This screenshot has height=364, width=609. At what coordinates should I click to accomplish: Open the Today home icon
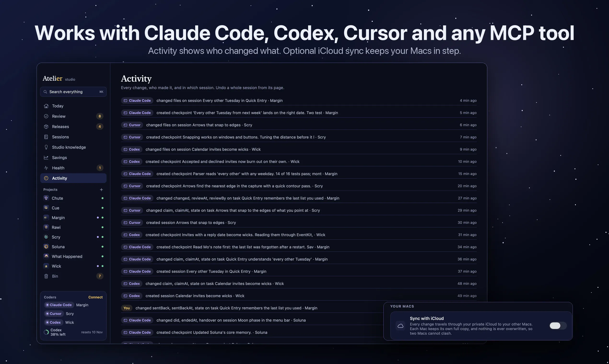(46, 106)
